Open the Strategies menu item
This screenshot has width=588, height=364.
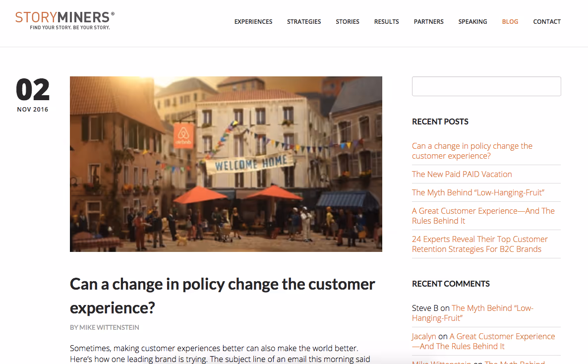(x=304, y=22)
